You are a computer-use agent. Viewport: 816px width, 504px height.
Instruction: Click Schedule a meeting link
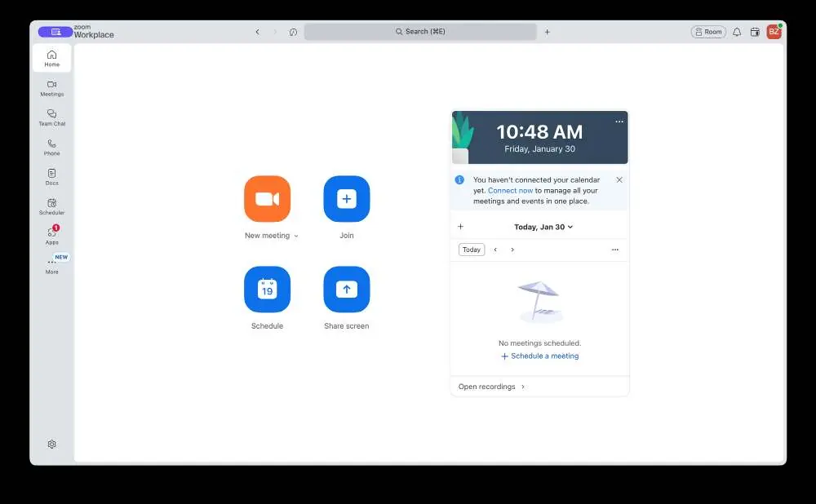click(539, 356)
